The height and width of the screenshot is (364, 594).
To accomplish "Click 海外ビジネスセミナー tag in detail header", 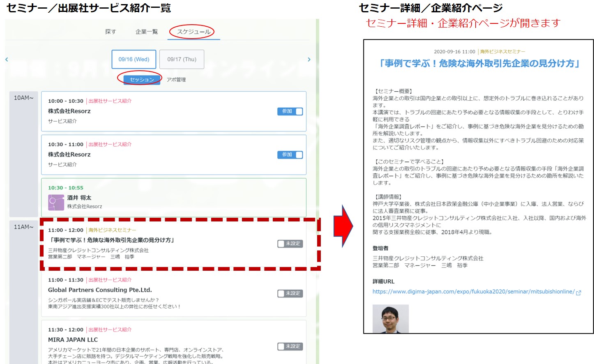I will (x=503, y=52).
